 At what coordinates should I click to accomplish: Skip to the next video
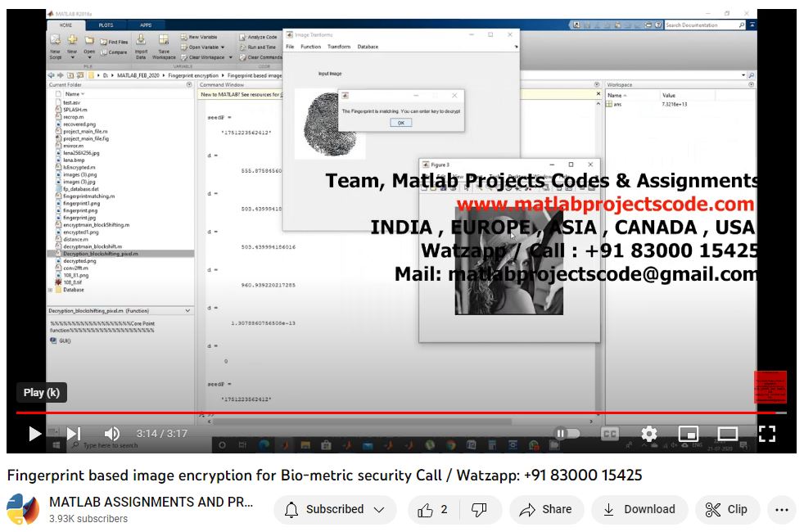click(74, 434)
